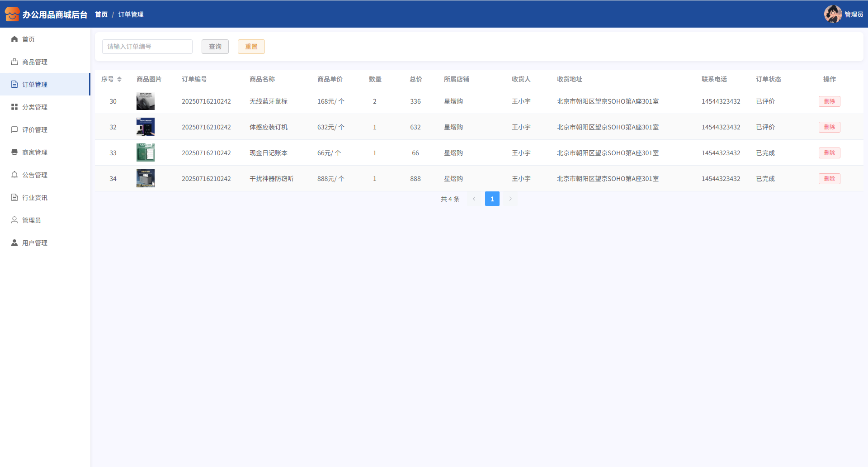The height and width of the screenshot is (467, 868).
Task: Click the announcement bell icon
Action: (14, 175)
